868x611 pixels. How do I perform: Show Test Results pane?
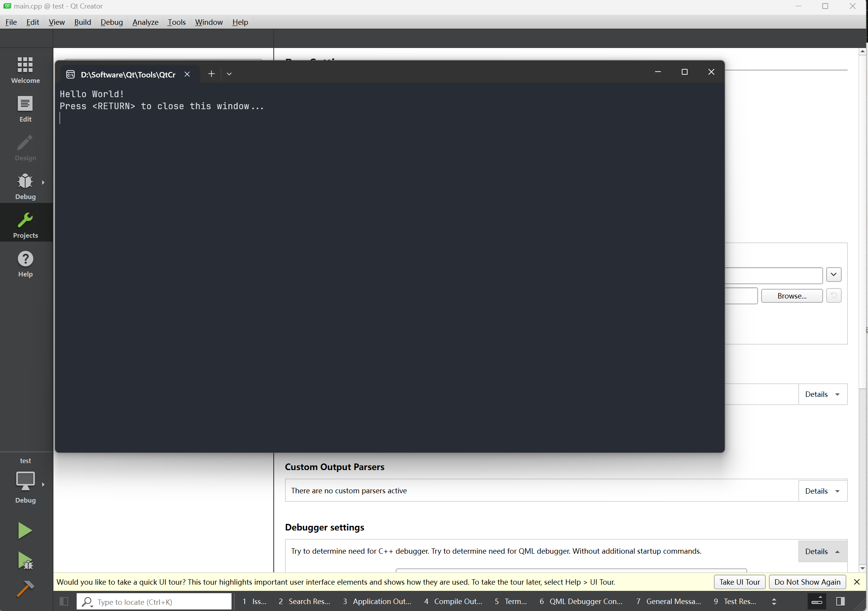point(735,601)
